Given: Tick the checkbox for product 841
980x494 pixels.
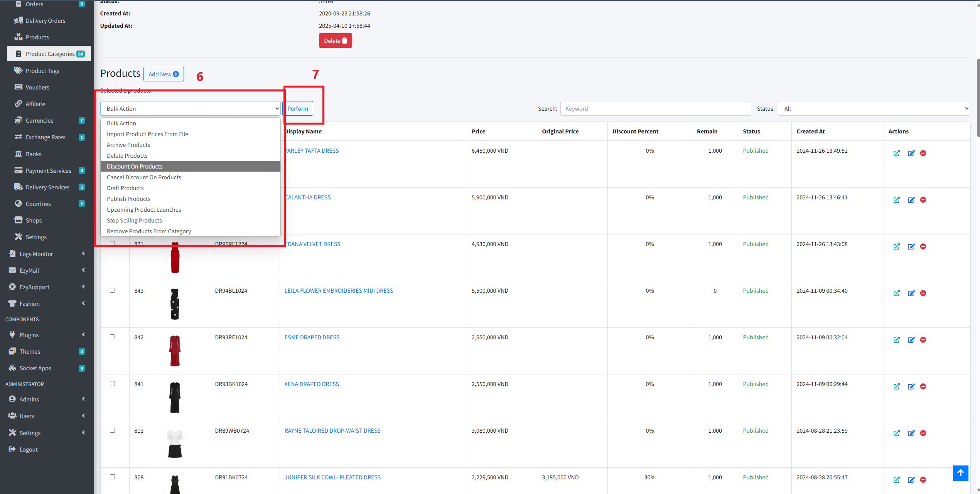Looking at the screenshot, I should point(112,384).
